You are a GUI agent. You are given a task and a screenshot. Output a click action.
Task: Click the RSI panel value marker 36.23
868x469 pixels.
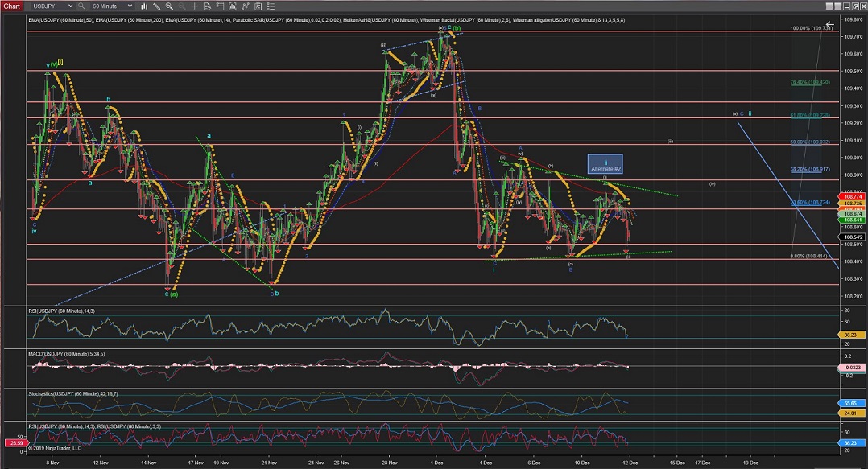851,335
